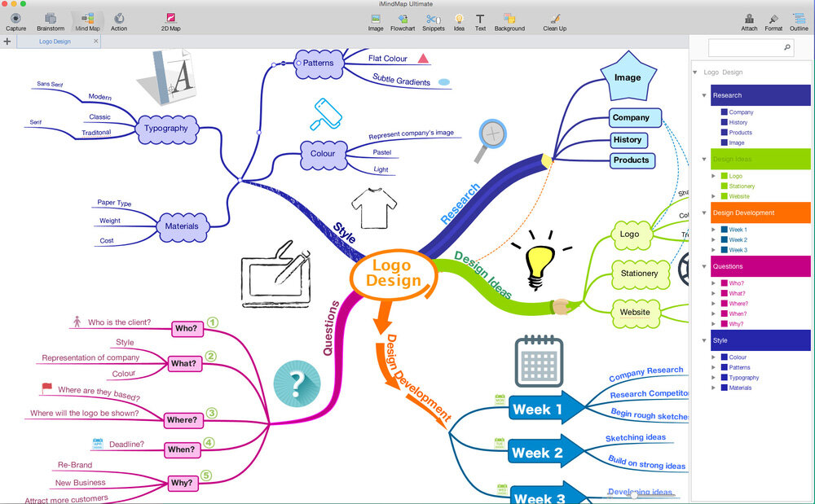
Task: Open the Capture view
Action: [15, 22]
